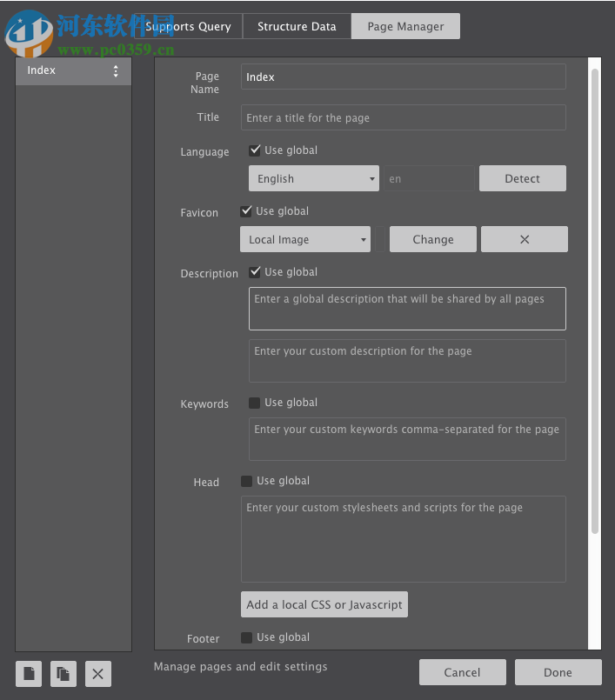Open the Local Image favicon dropdown
The width and height of the screenshot is (615, 700).
point(305,239)
